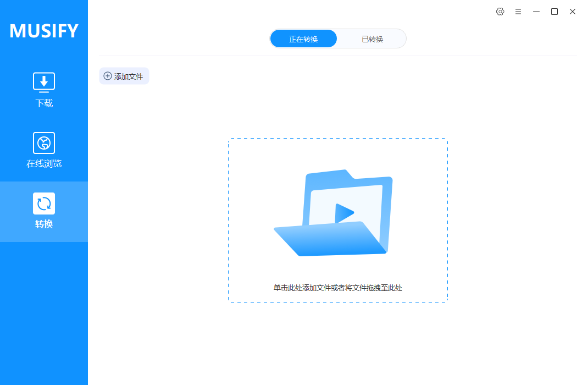Switch to the 已转换 (Converted) tab

[372, 38]
